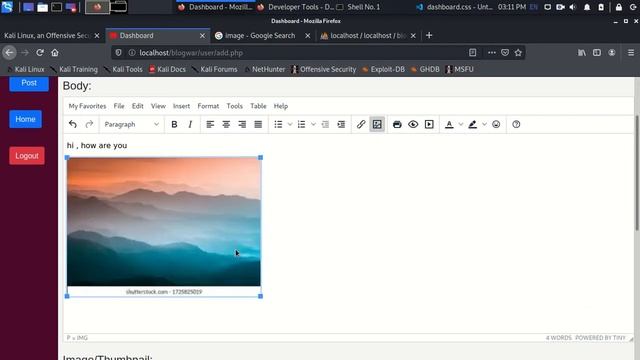Open the Paragraph block format dropdown
This screenshot has height=360, width=640.
tap(131, 124)
